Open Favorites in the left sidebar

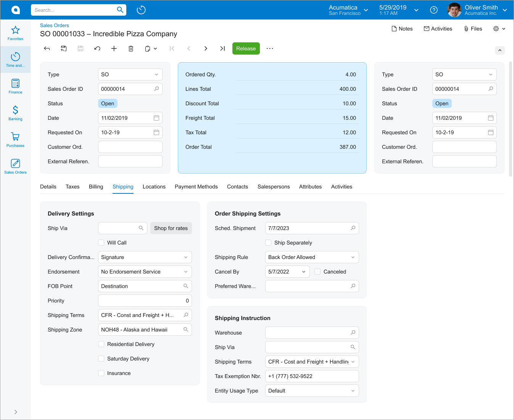pos(15,33)
